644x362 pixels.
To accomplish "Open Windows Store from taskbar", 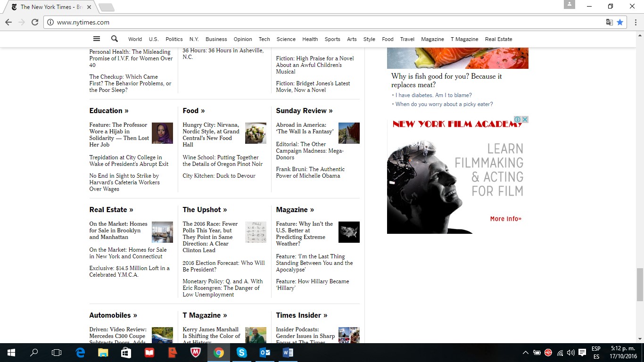I will [126, 353].
